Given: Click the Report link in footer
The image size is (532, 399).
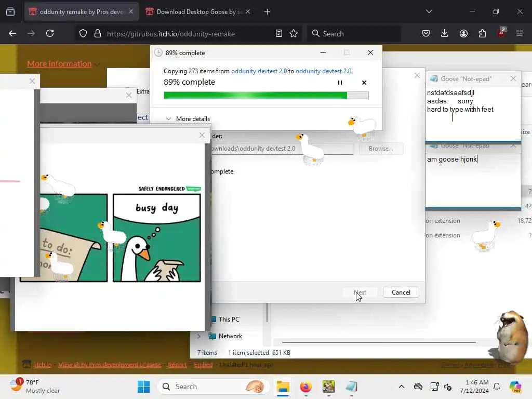Looking at the screenshot, I should point(177,365).
